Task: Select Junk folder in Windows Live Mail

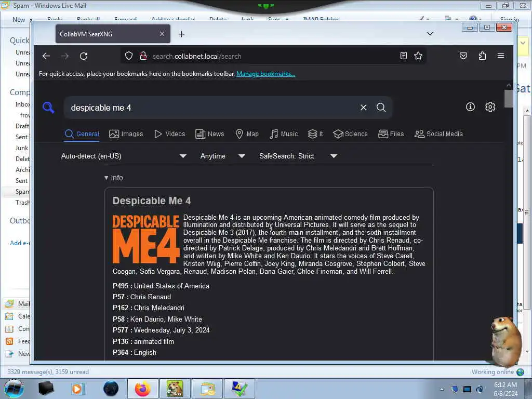Action: click(22, 148)
